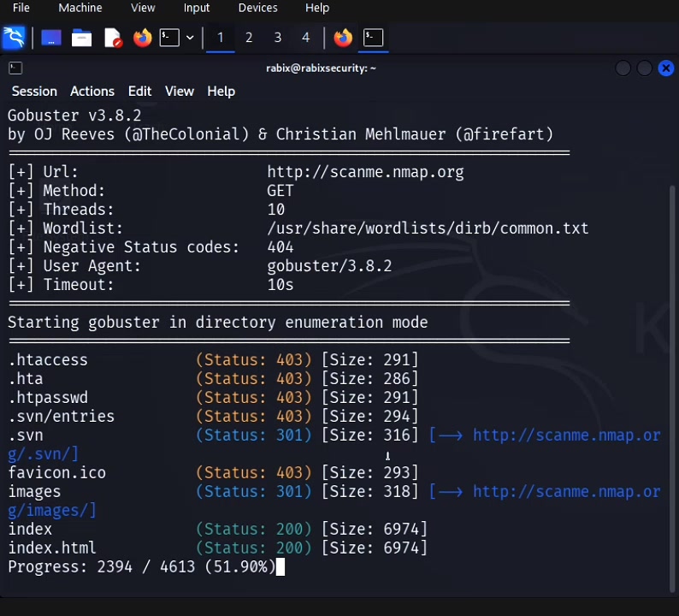The image size is (679, 616).
Task: Click the .svn/entries result entry
Action: point(62,417)
